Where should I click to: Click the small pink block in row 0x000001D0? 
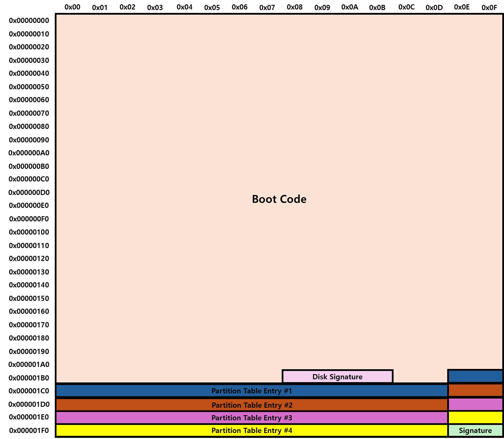(475, 404)
